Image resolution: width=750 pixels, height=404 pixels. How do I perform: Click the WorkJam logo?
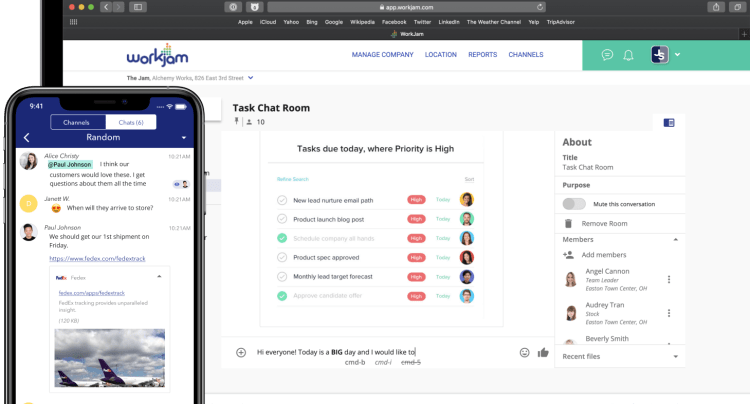[x=157, y=55]
